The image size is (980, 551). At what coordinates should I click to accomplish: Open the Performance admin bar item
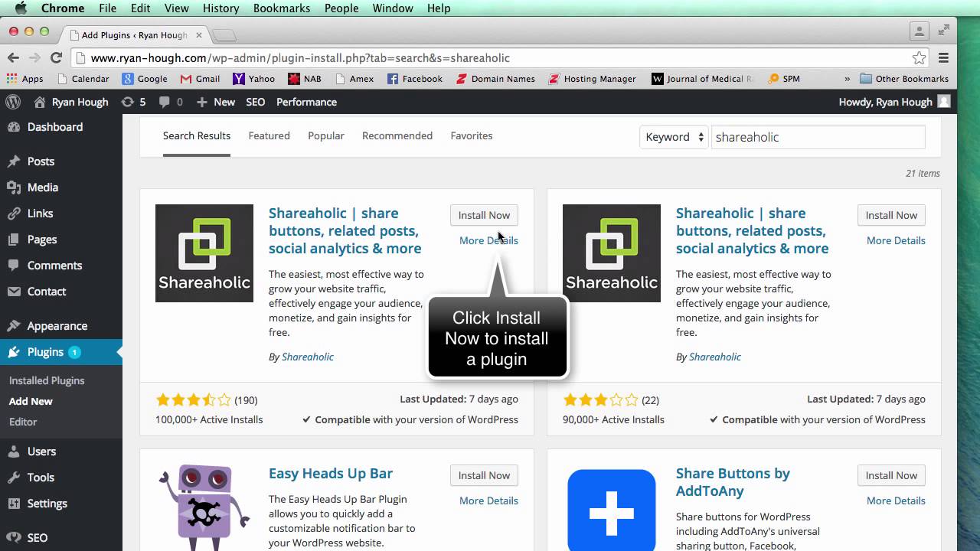coord(306,102)
